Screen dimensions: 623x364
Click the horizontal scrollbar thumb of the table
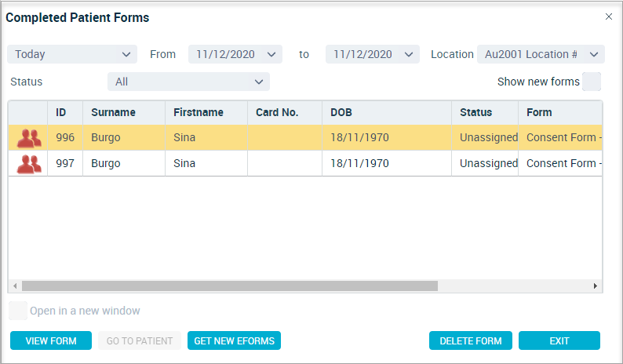click(230, 286)
